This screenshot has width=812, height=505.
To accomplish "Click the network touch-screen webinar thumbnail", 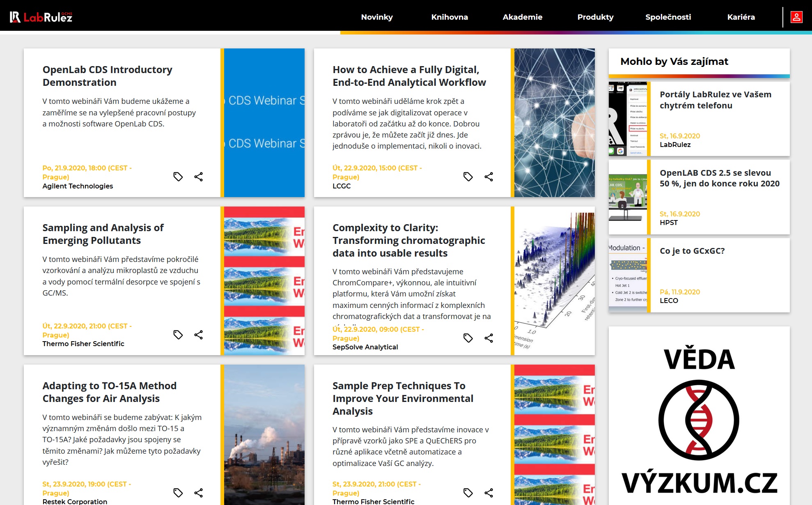I will (555, 123).
